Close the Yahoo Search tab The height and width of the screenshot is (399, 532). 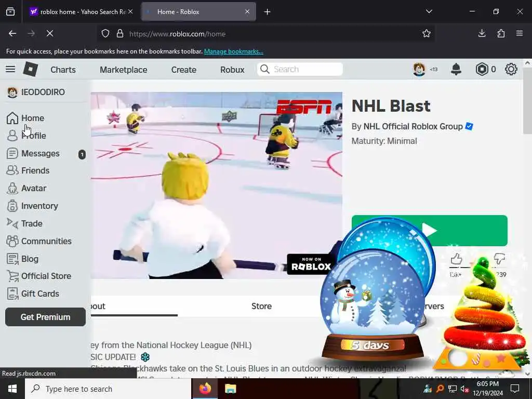[x=130, y=11]
